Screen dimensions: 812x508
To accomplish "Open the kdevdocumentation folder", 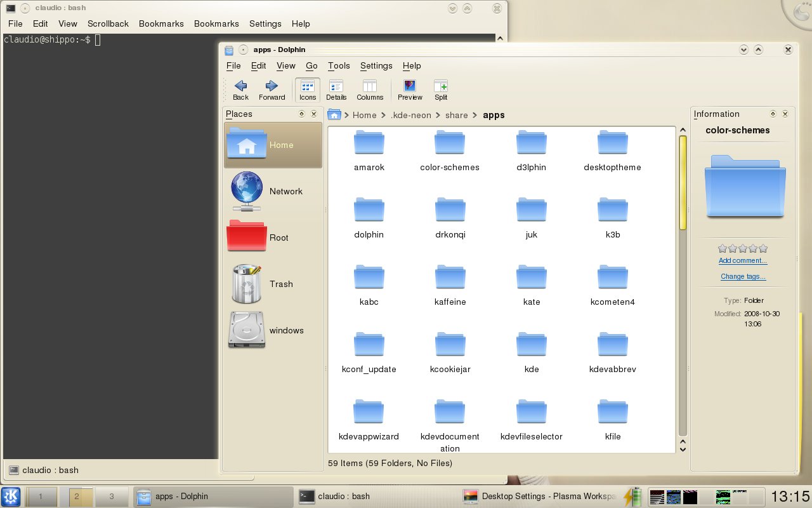I will [x=450, y=425].
